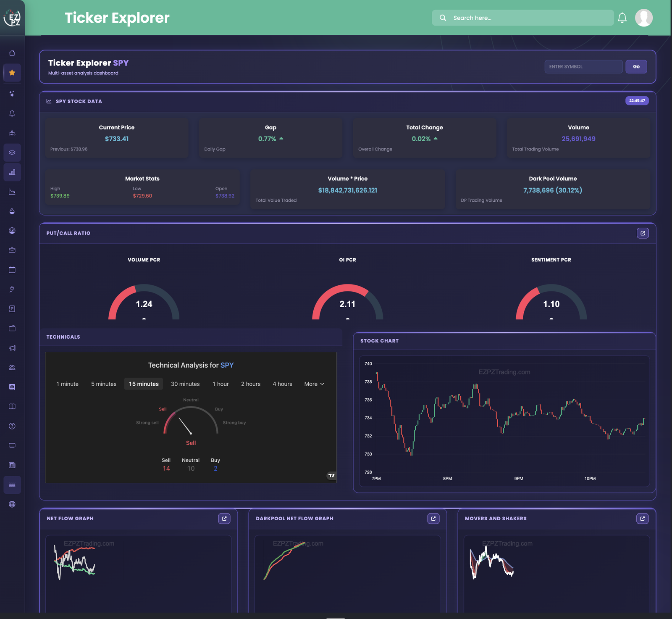Click the Low $729.60 value
The image size is (672, 619).
click(142, 196)
